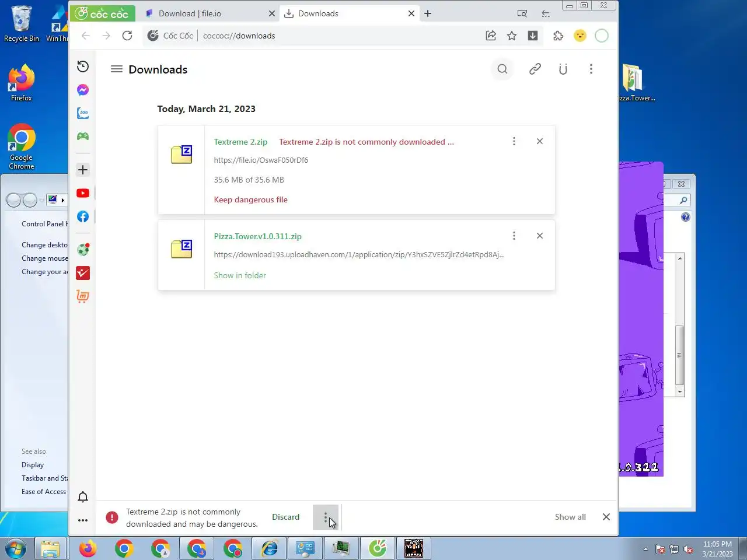
Task: Go forward to the next page
Action: (106, 36)
